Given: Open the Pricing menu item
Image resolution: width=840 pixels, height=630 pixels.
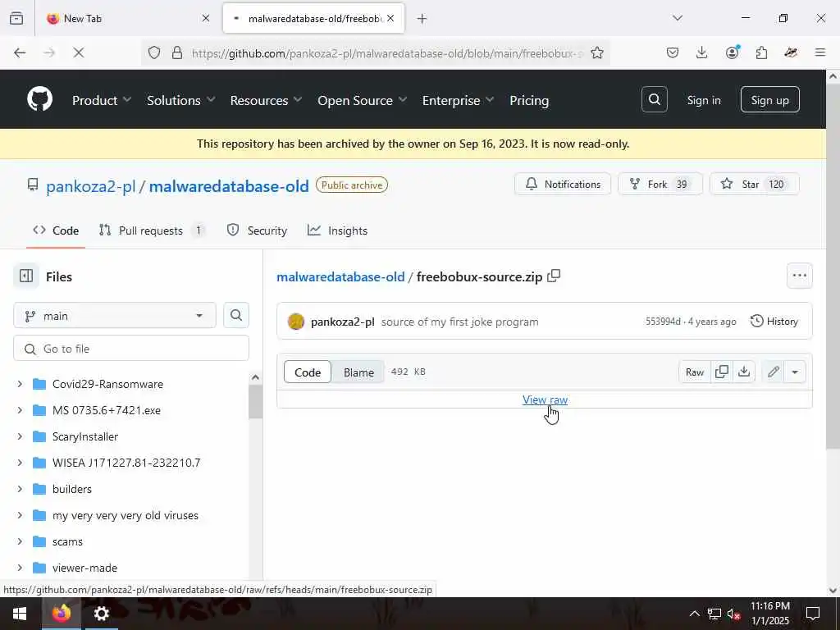Looking at the screenshot, I should [x=529, y=100].
